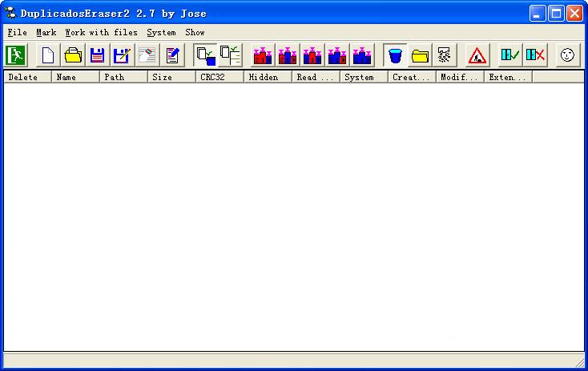Click the plain yellow folder icon
The height and width of the screenshot is (371, 588).
(x=420, y=55)
